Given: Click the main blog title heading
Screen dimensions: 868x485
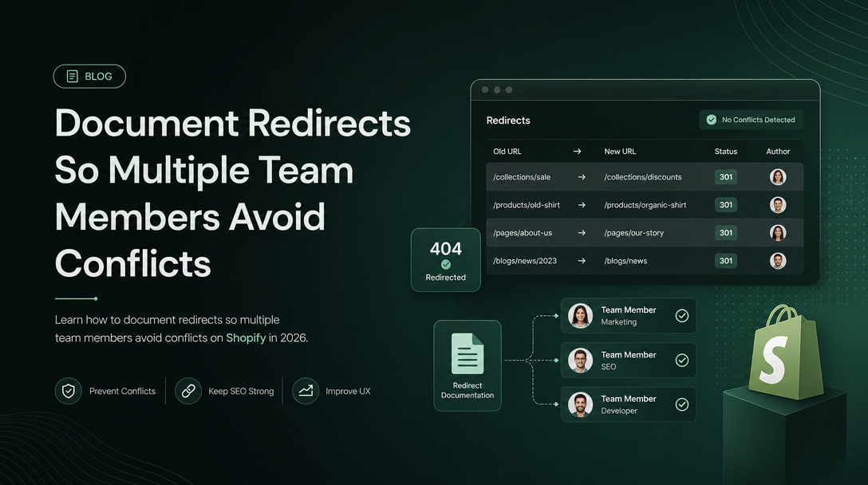Looking at the screenshot, I should tap(232, 193).
